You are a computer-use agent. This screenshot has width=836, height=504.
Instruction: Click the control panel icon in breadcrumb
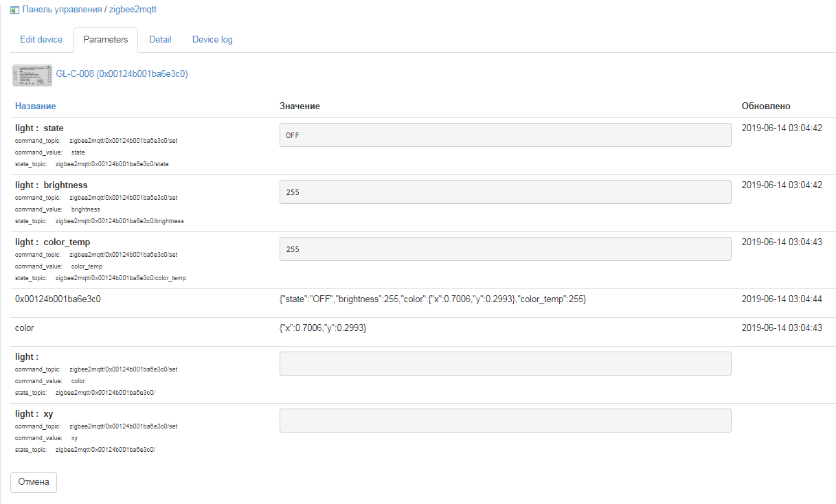tap(14, 10)
